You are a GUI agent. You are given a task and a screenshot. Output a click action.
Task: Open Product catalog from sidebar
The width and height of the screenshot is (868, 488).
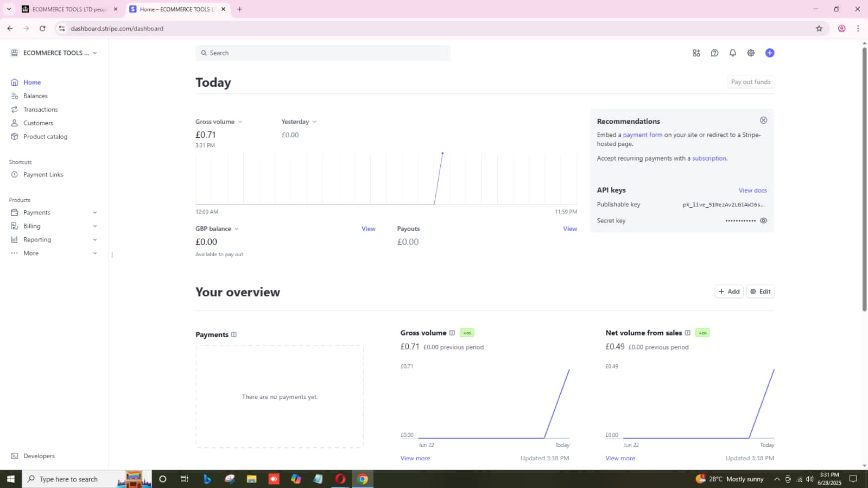(x=45, y=137)
